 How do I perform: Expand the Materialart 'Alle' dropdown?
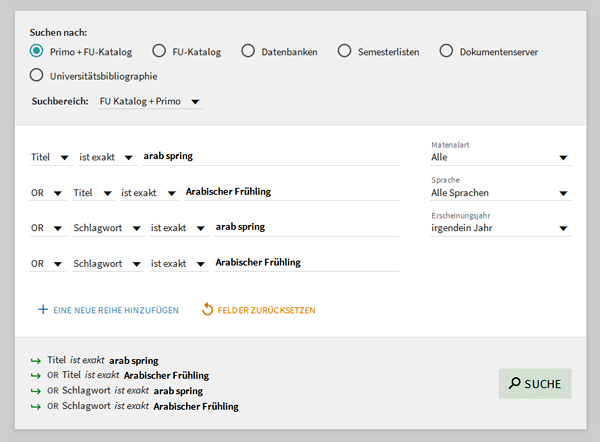pos(501,157)
